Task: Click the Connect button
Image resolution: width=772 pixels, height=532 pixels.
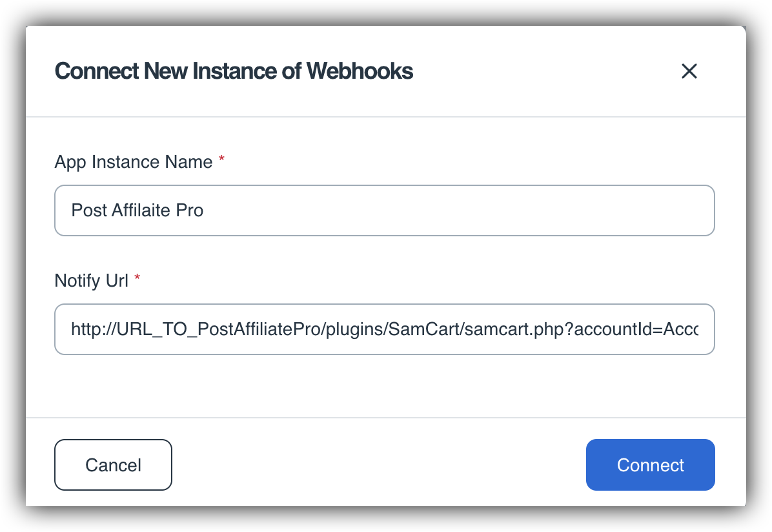Action: click(x=650, y=465)
